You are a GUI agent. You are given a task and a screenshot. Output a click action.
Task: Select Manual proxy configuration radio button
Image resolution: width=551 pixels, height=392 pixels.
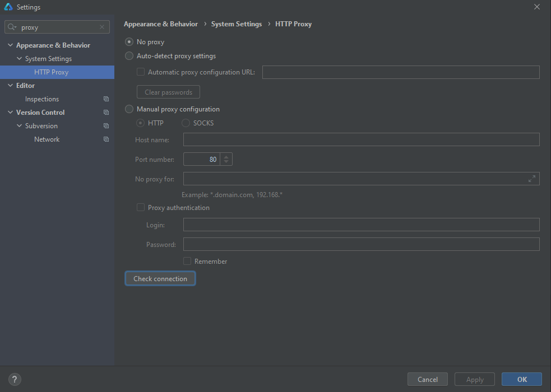coord(129,109)
